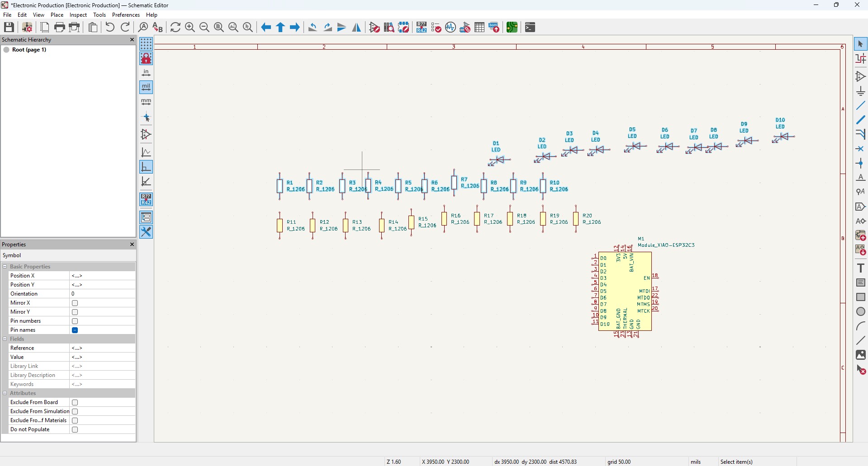Zoom to fit the drawing
The image size is (868, 466).
219,27
